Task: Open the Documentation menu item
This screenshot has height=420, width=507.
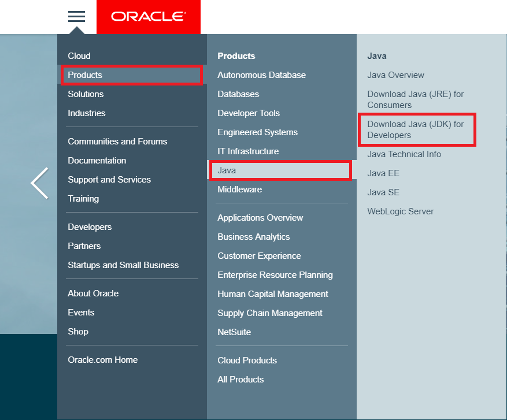Action: tap(97, 161)
